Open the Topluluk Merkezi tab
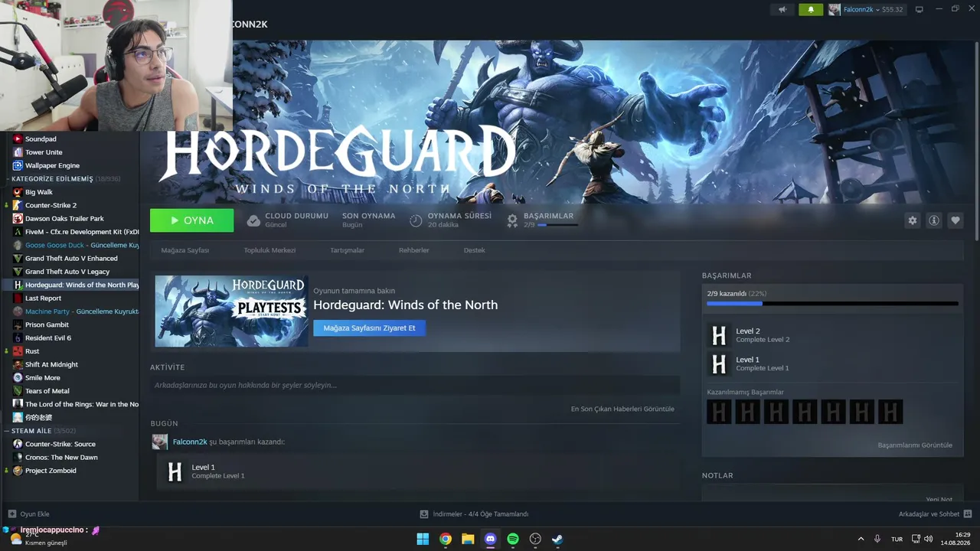The image size is (980, 551). point(269,250)
